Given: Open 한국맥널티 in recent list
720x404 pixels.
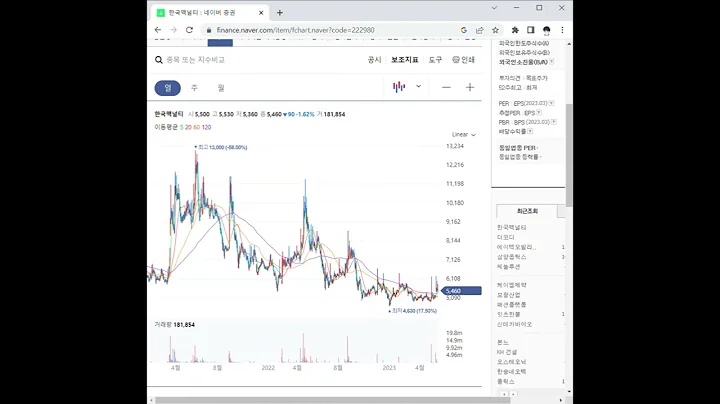Looking at the screenshot, I should [512, 227].
